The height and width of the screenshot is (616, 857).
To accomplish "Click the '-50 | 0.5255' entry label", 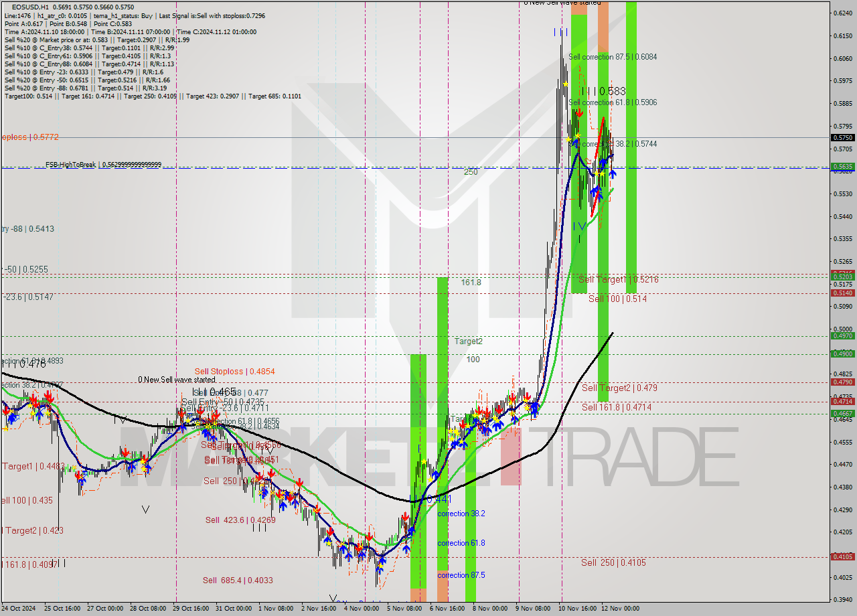I will (x=25, y=269).
